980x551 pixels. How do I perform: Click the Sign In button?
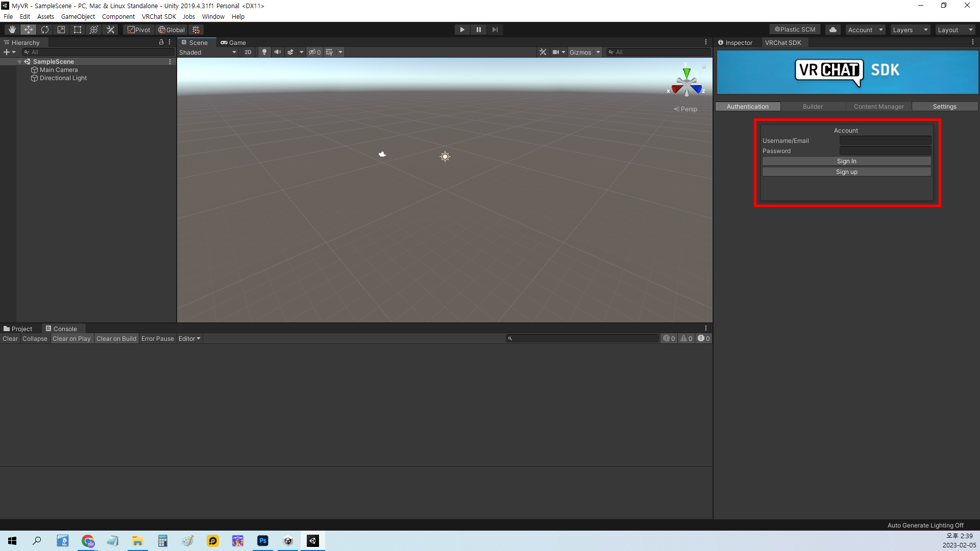tap(846, 161)
